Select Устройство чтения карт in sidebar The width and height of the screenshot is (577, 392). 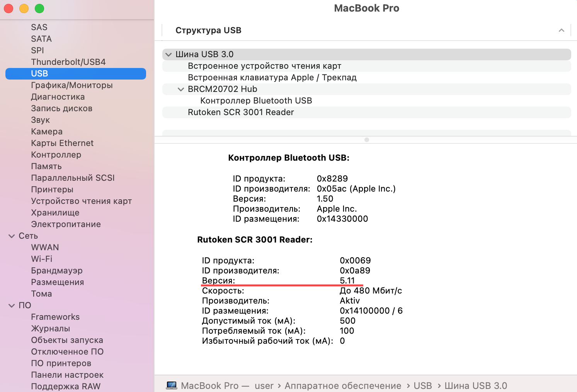(82, 201)
